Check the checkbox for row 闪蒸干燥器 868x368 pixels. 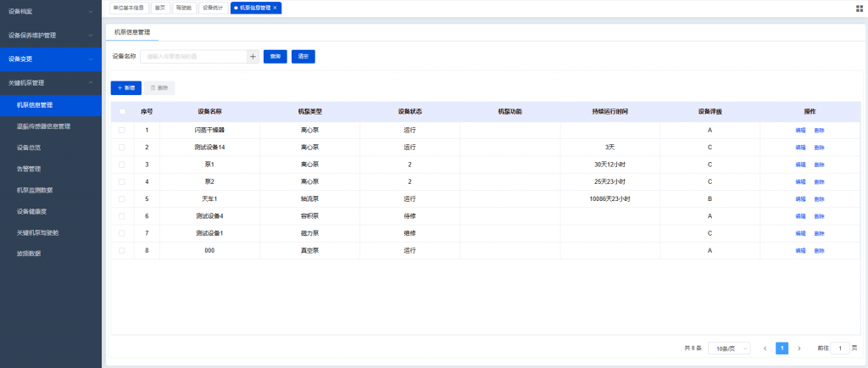[122, 130]
